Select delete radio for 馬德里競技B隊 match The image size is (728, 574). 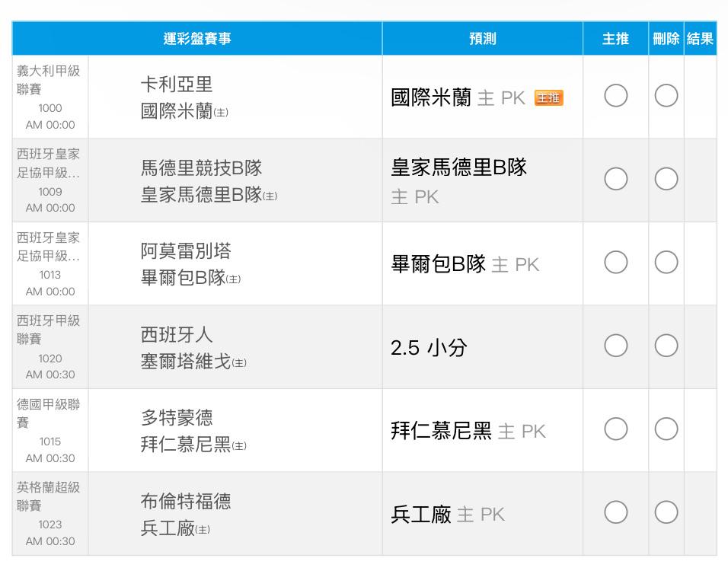pyautogui.click(x=666, y=179)
